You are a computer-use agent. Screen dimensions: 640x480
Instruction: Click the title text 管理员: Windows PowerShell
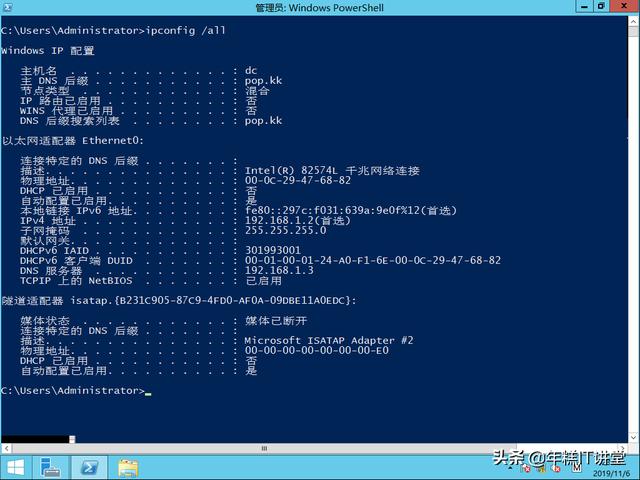(320, 7)
